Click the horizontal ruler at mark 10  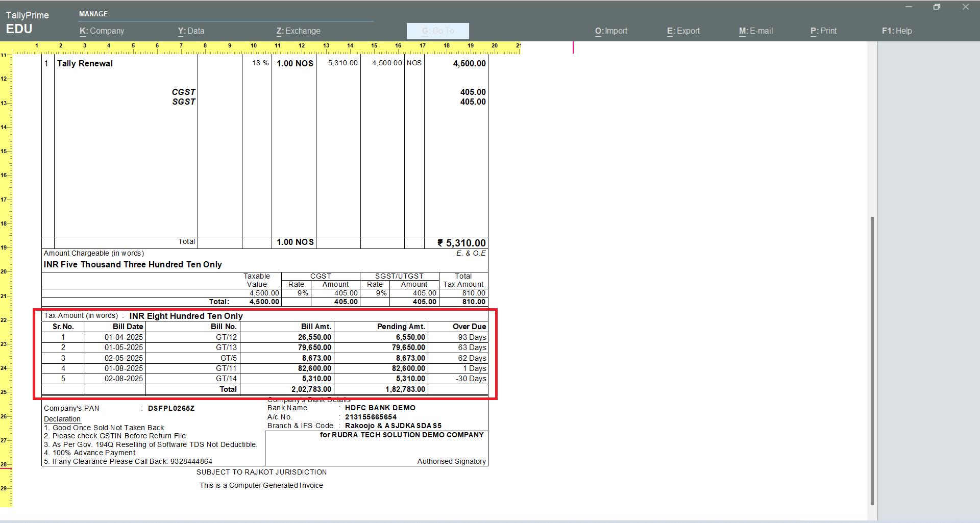254,47
